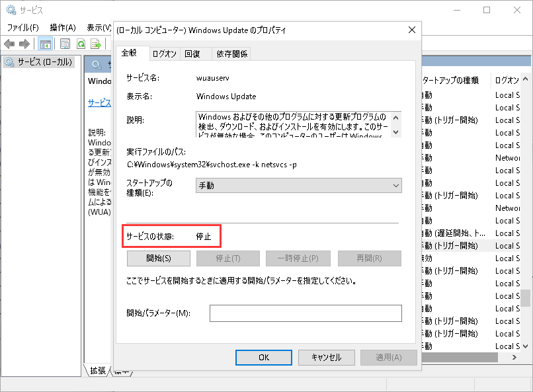Switch to the 標準 tab at the bottom
The width and height of the screenshot is (533, 392).
click(x=121, y=371)
